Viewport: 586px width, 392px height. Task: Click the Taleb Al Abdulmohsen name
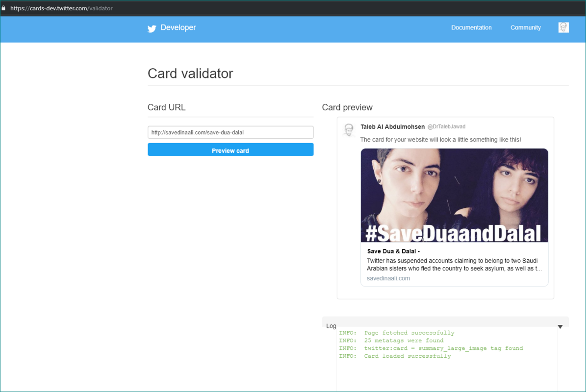pyautogui.click(x=392, y=127)
